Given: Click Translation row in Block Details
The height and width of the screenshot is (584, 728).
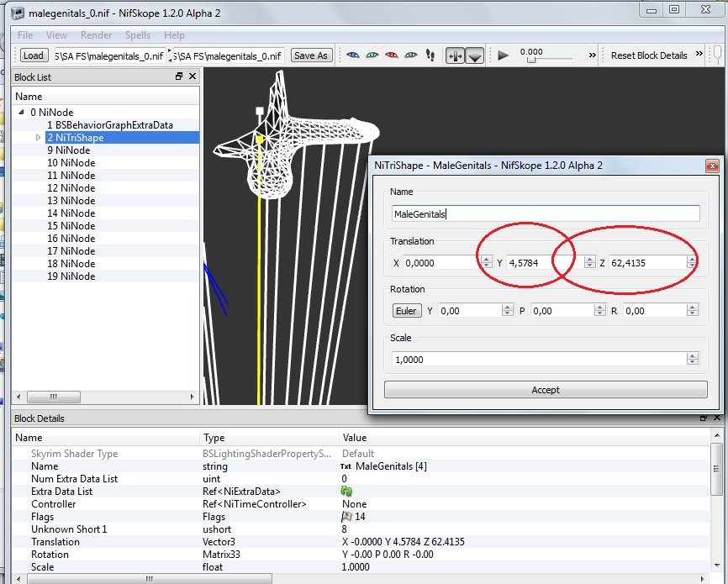Looking at the screenshot, I should point(362,542).
